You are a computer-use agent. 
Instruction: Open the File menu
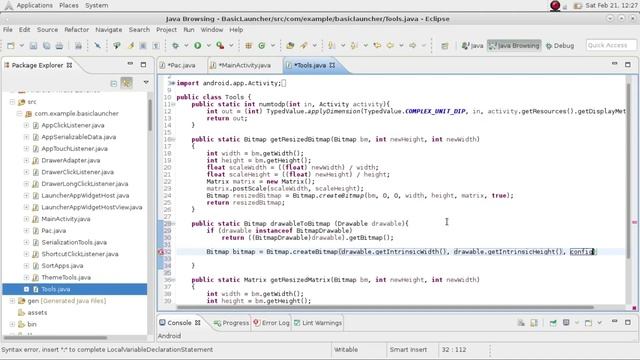[x=8, y=30]
